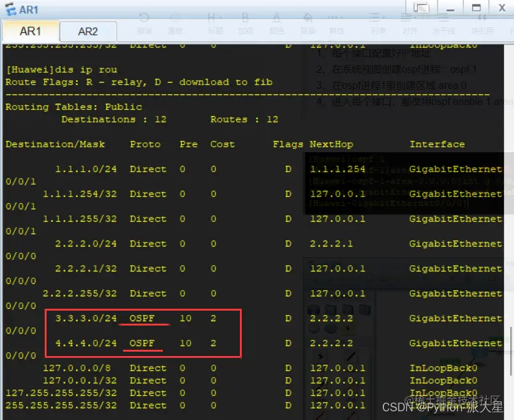Screen dimensions: 514x420
Task: Maximize the AR1 window
Action: pyautogui.click(x=476, y=7)
